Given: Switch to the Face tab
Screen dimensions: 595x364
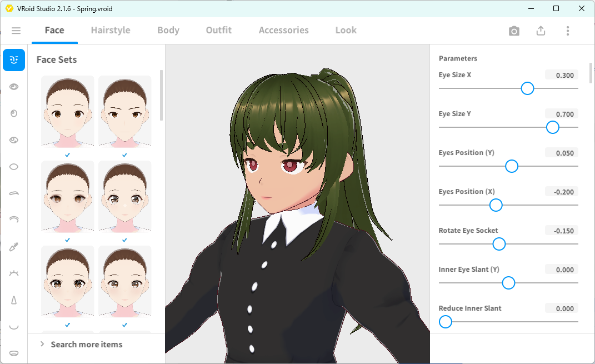Looking at the screenshot, I should click(54, 31).
